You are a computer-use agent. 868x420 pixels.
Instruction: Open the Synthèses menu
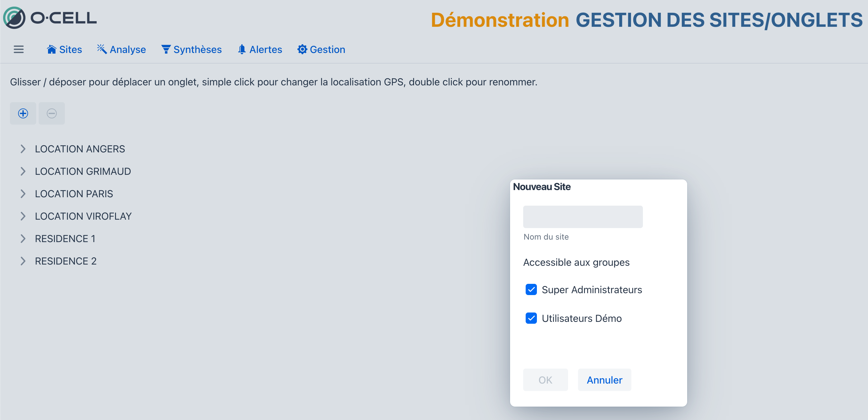point(191,50)
